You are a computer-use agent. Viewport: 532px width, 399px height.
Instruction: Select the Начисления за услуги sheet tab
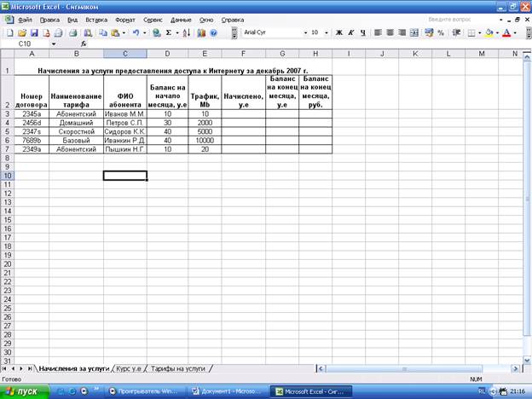(74, 368)
